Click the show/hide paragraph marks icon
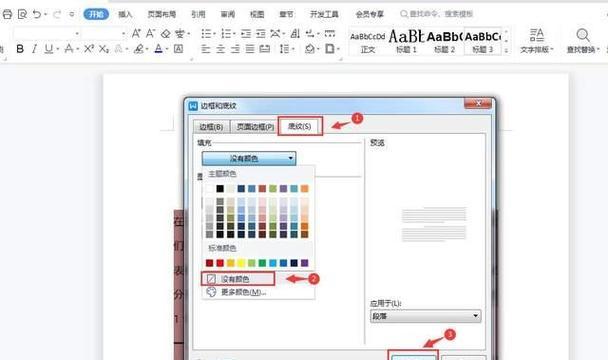The image size is (608, 360). pyautogui.click(x=310, y=34)
